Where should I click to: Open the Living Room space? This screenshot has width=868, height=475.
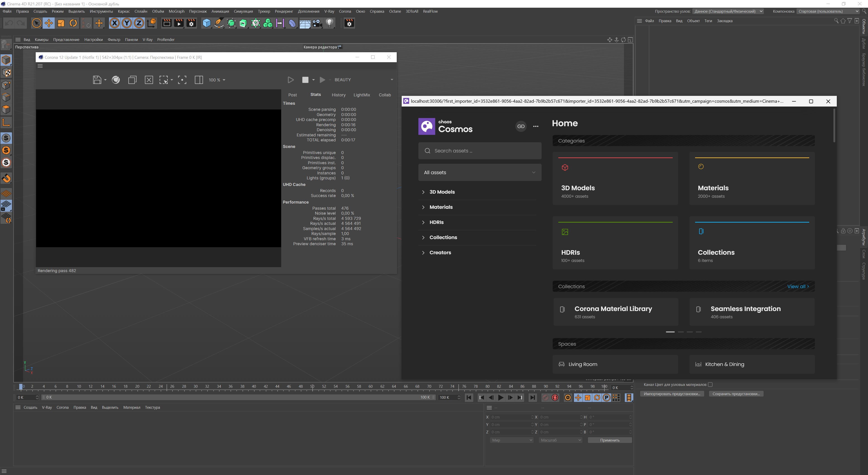(615, 364)
